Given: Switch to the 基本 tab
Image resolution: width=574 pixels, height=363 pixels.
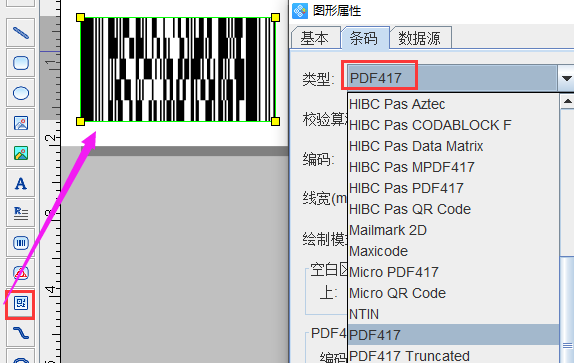Looking at the screenshot, I should pos(314,38).
